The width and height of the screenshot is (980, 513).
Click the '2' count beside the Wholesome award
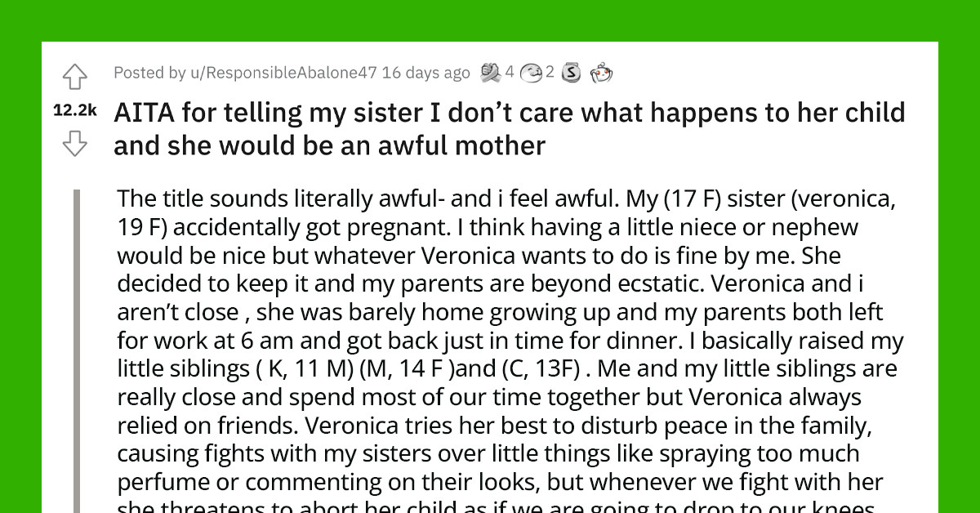click(549, 73)
